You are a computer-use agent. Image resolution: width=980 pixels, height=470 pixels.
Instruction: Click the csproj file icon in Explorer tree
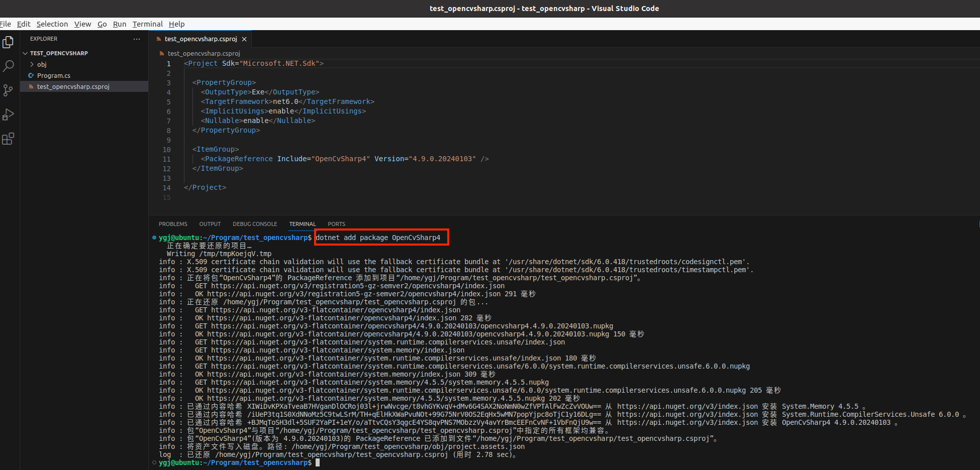point(31,86)
